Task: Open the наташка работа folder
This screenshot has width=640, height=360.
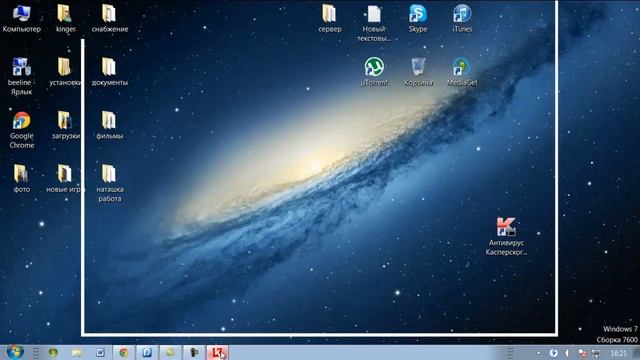Action: click(109, 183)
